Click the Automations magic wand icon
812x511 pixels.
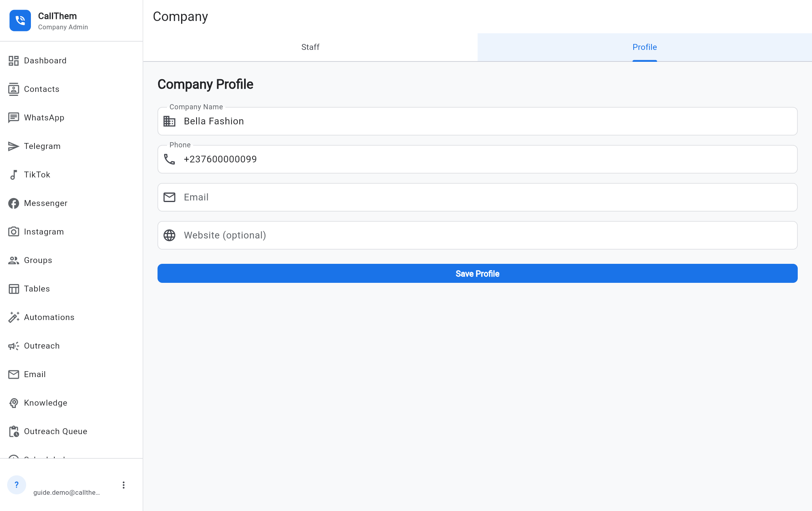13,317
